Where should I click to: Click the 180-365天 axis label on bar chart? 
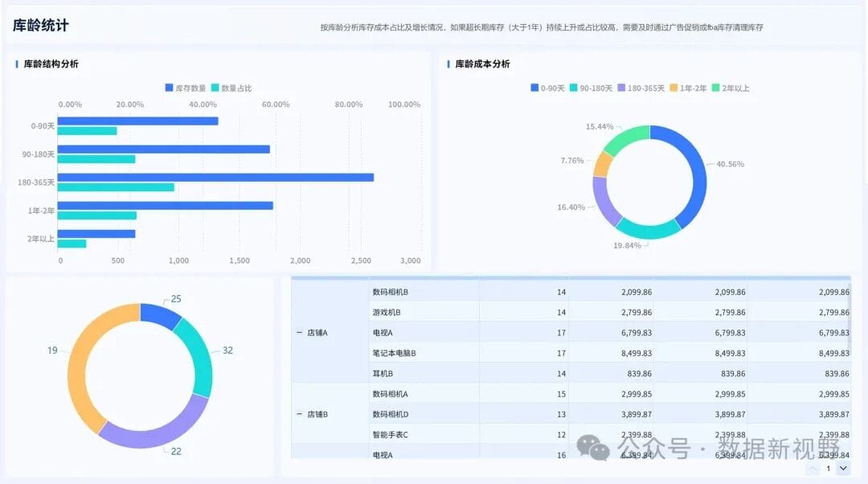[x=36, y=183]
